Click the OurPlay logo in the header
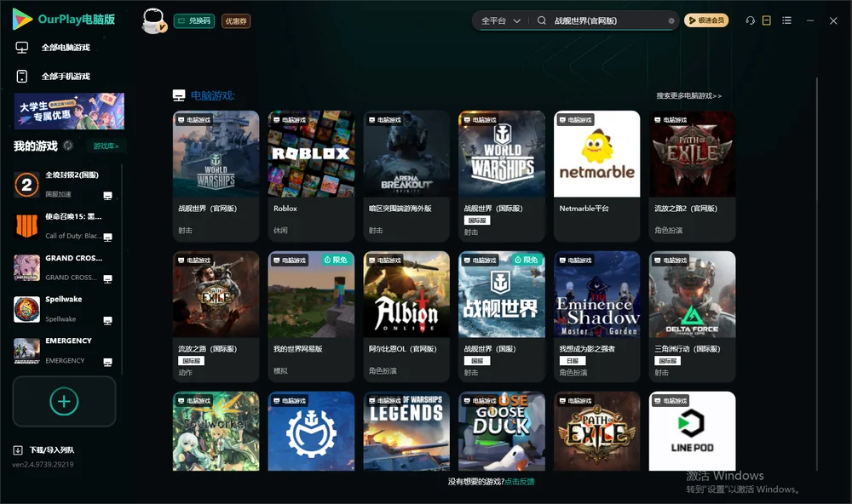Image resolution: width=852 pixels, height=504 pixels. point(64,20)
